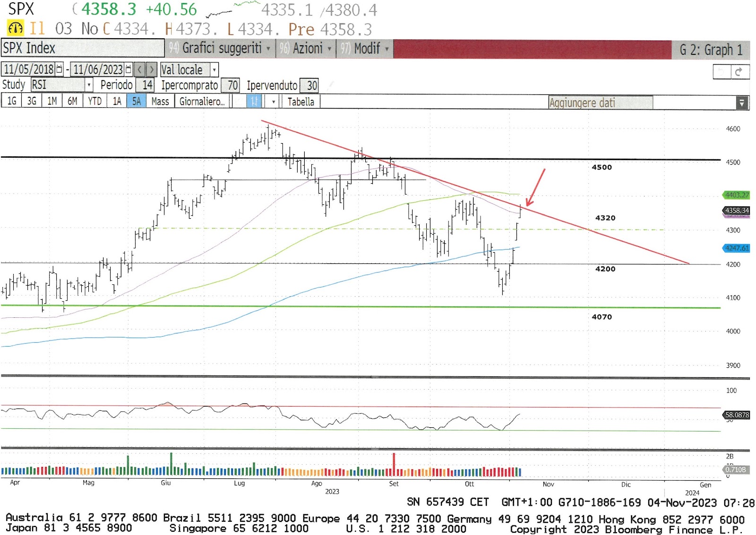The image size is (756, 535).
Task: Open the Grafici suggeriti dropdown
Action: (x=220, y=48)
